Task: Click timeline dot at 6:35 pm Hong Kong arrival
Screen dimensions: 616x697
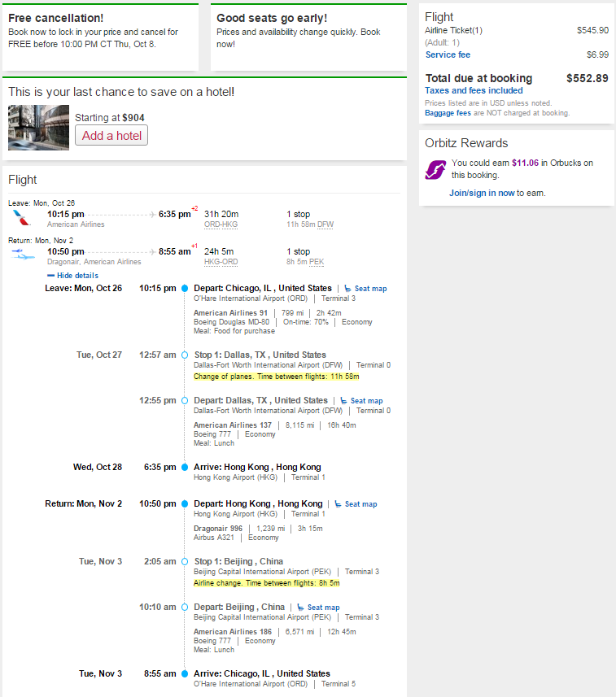Action: 185,467
